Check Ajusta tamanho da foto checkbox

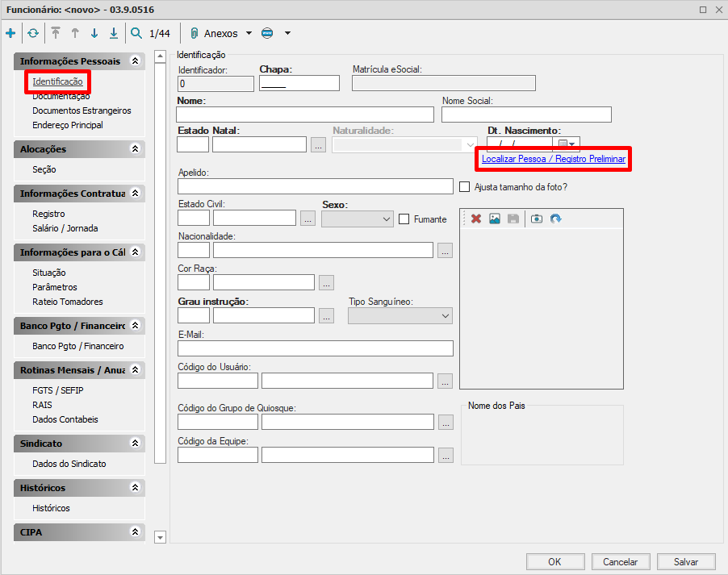coord(464,186)
